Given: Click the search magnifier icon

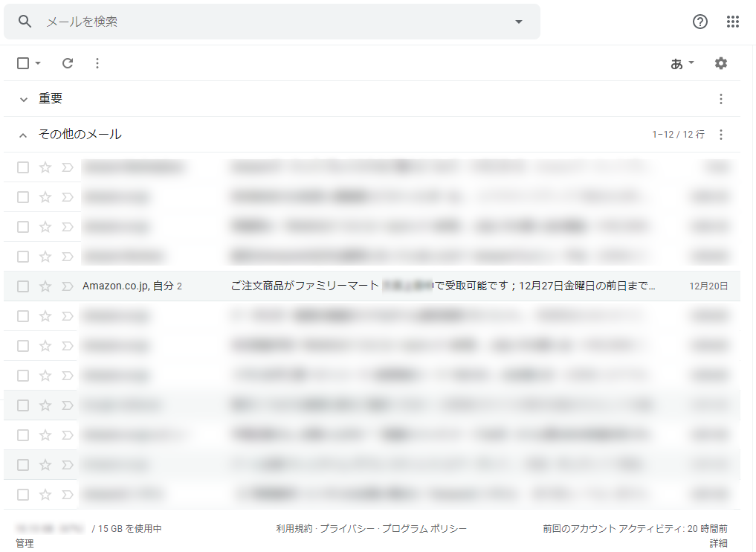Looking at the screenshot, I should click(25, 22).
